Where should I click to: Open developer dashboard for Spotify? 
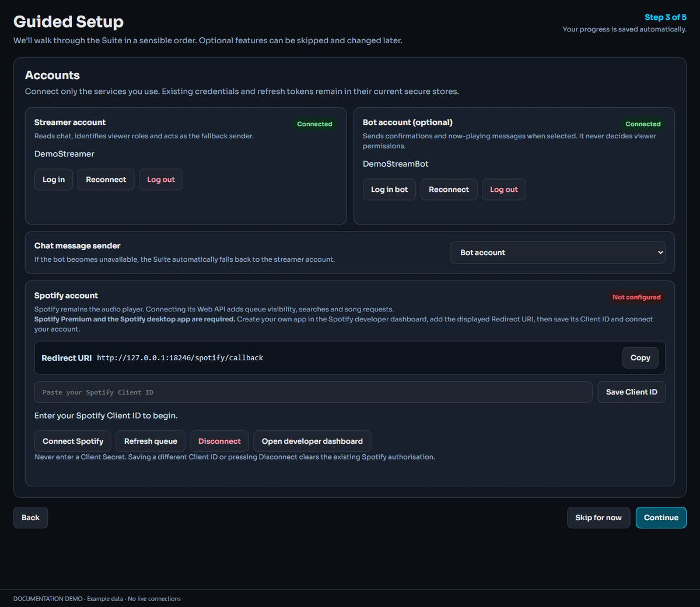coord(312,441)
